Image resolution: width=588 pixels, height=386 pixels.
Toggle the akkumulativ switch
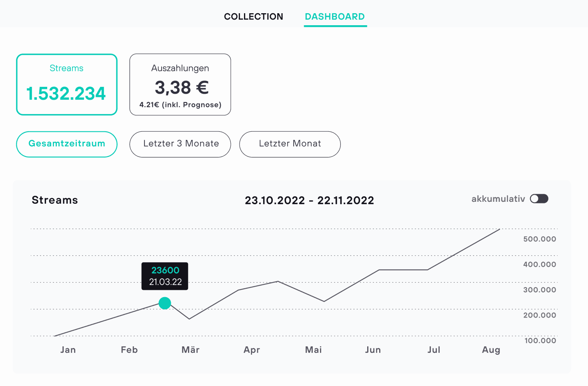539,199
